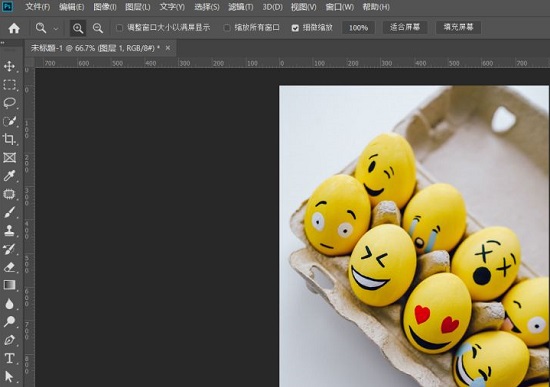This screenshot has height=387, width=550.
Task: Close the 未标题-1 document tab
Action: [168, 48]
